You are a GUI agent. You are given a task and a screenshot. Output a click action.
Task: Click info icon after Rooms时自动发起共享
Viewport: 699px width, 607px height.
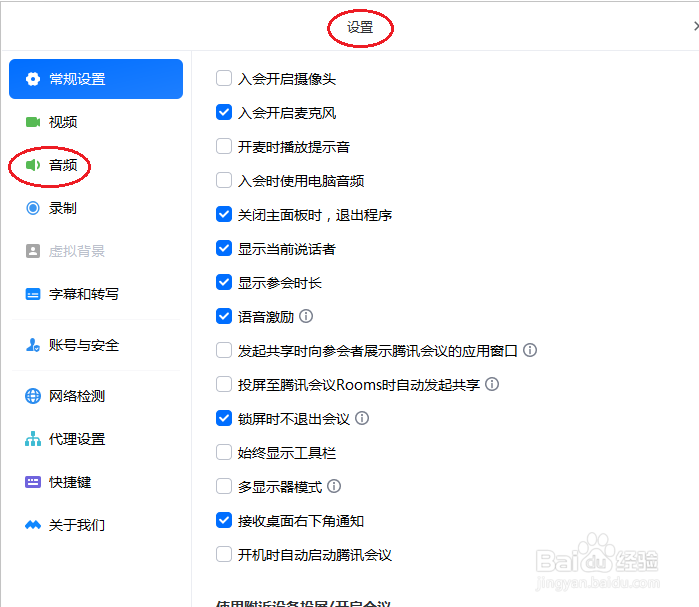coord(492,384)
